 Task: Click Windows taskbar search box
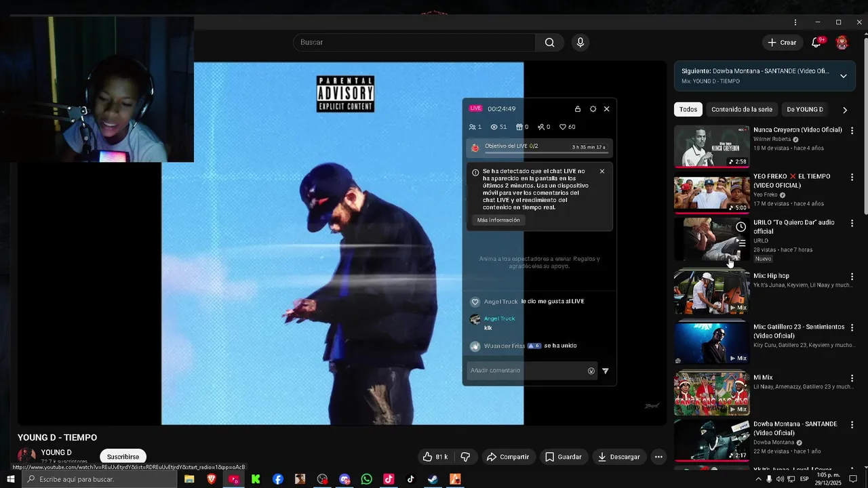98,479
